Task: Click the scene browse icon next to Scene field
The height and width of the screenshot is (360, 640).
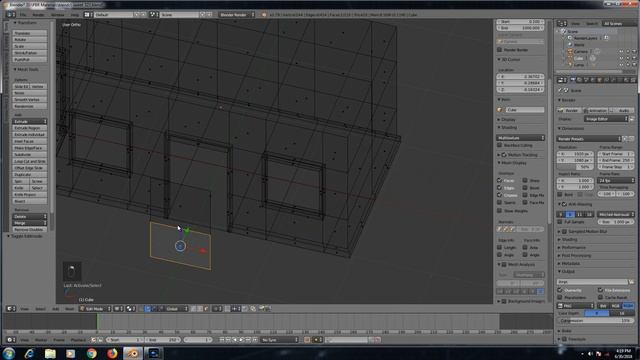Action: pos(153,14)
